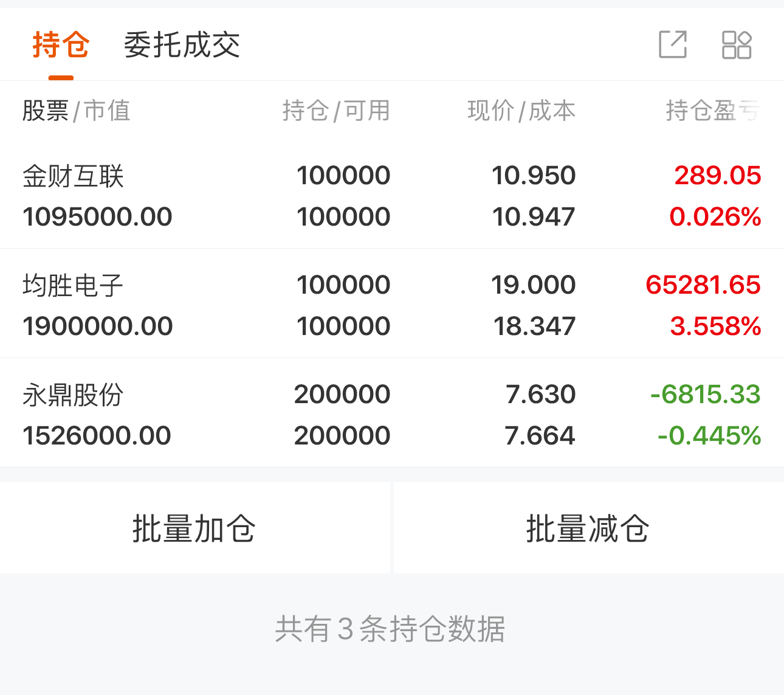Sort by 股票/市值 column header
This screenshot has width=784, height=695.
click(x=77, y=111)
